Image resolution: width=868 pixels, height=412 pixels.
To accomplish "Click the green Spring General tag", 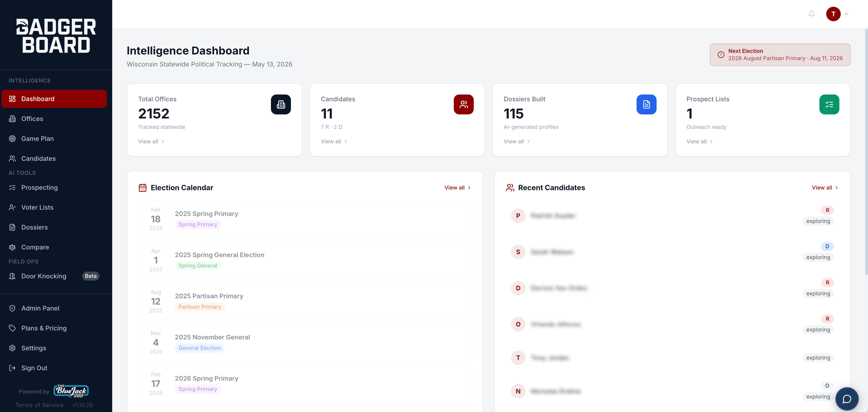I will [x=198, y=266].
